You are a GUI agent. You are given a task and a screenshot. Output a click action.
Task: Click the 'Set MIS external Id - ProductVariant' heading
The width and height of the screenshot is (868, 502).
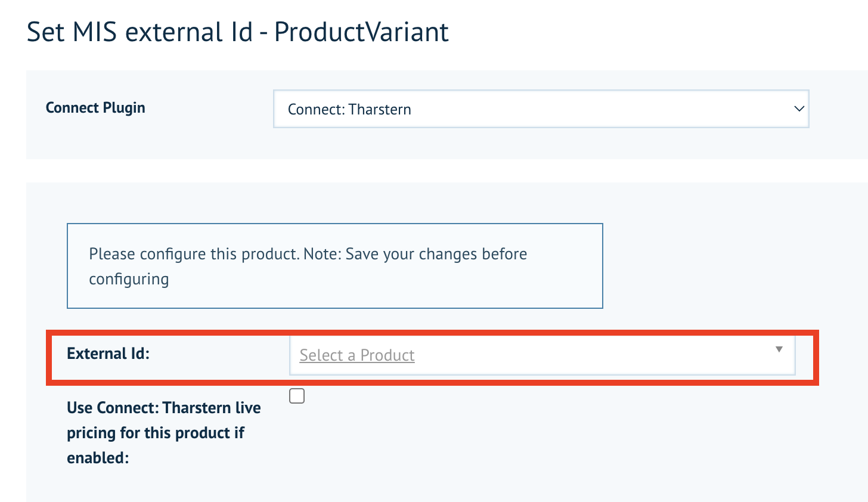[237, 32]
